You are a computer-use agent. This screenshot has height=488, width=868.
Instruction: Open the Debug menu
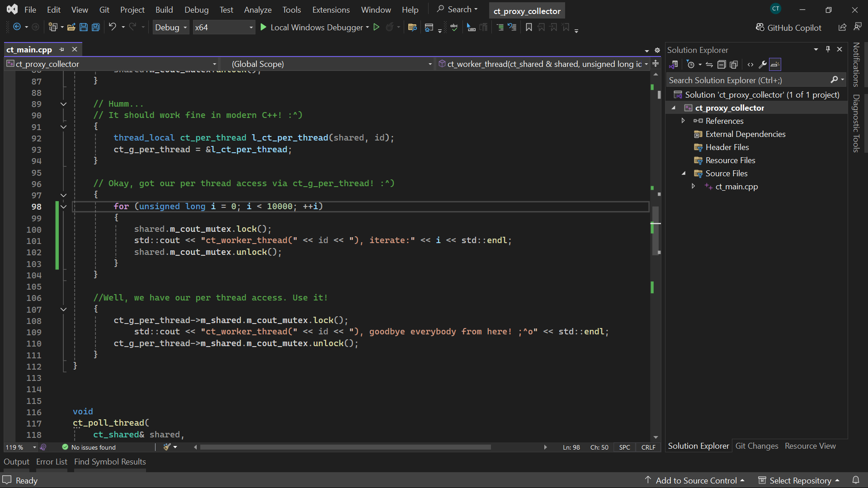(197, 9)
